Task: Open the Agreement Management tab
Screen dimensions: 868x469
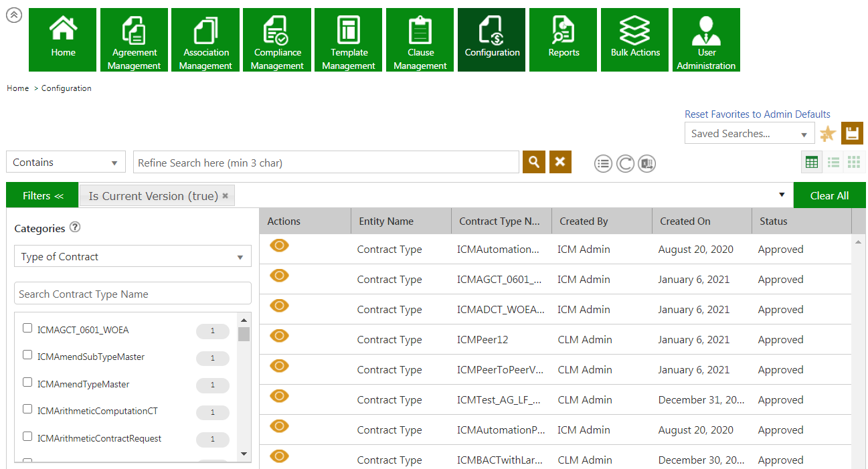Action: pos(134,40)
